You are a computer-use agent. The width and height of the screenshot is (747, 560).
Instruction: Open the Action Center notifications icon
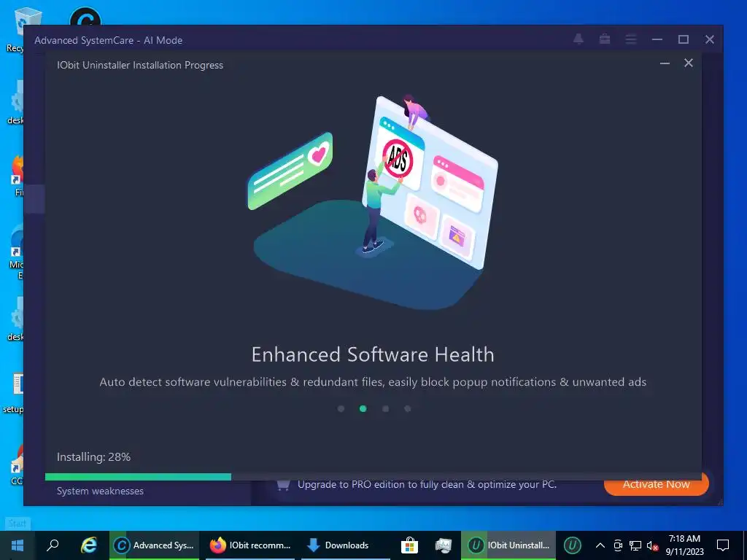[x=723, y=545]
